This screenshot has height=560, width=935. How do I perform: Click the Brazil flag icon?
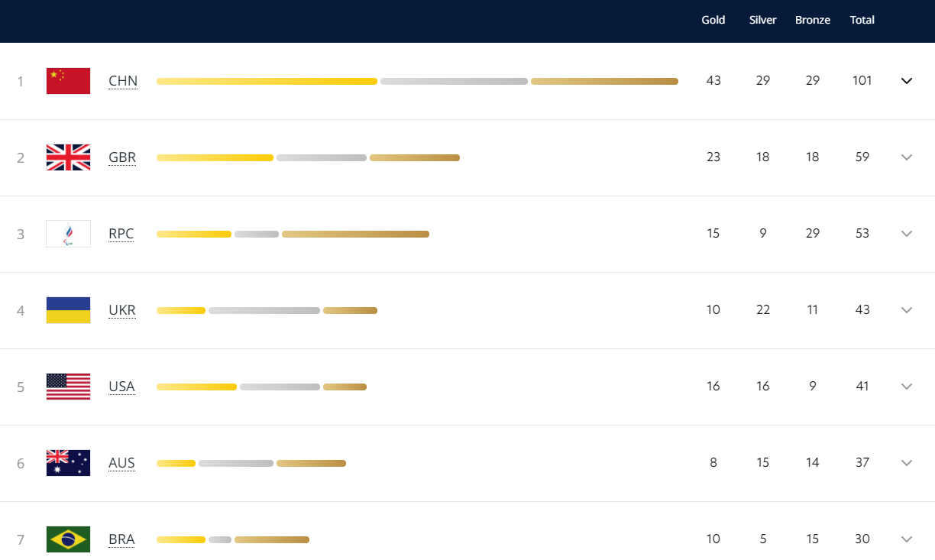68,539
